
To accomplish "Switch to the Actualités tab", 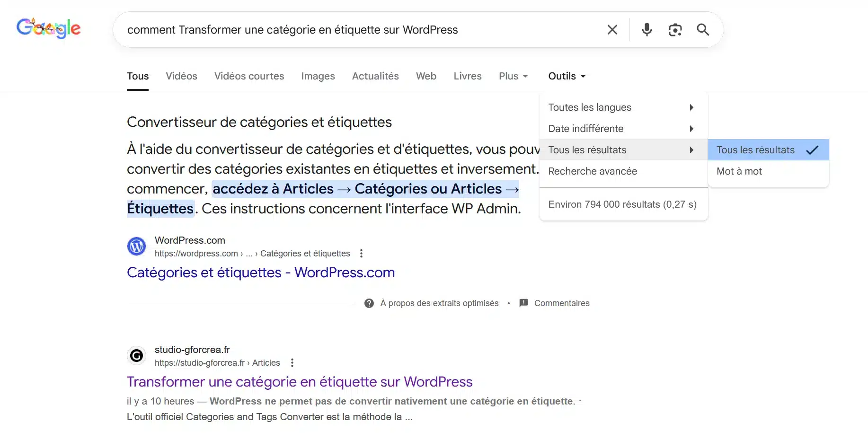I will click(375, 76).
